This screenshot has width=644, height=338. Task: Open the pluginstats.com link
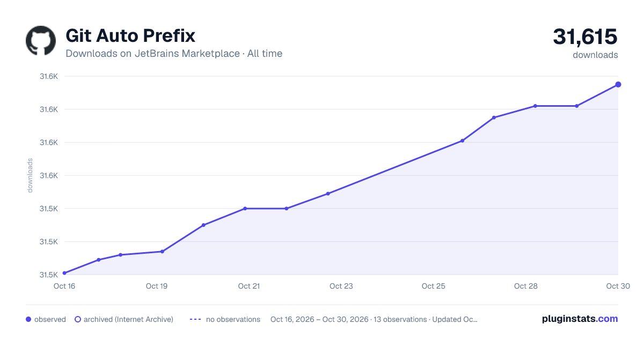pos(580,319)
